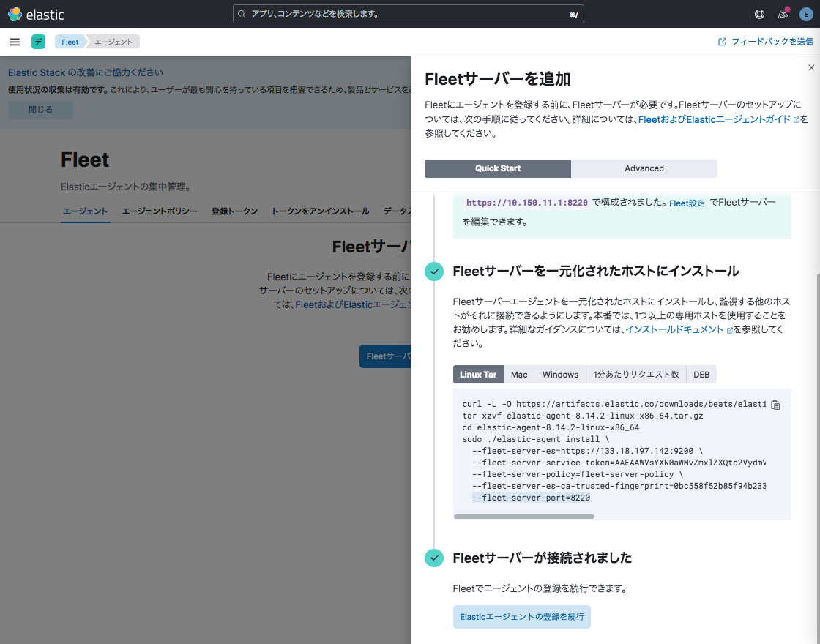The height and width of the screenshot is (644, 820).
Task: Click the global search field
Action: coord(408,14)
